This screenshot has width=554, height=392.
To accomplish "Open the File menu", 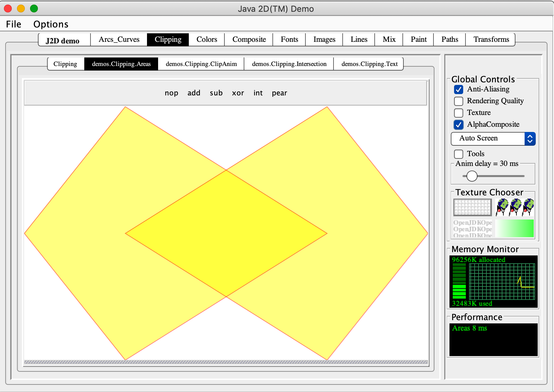I will [x=13, y=24].
